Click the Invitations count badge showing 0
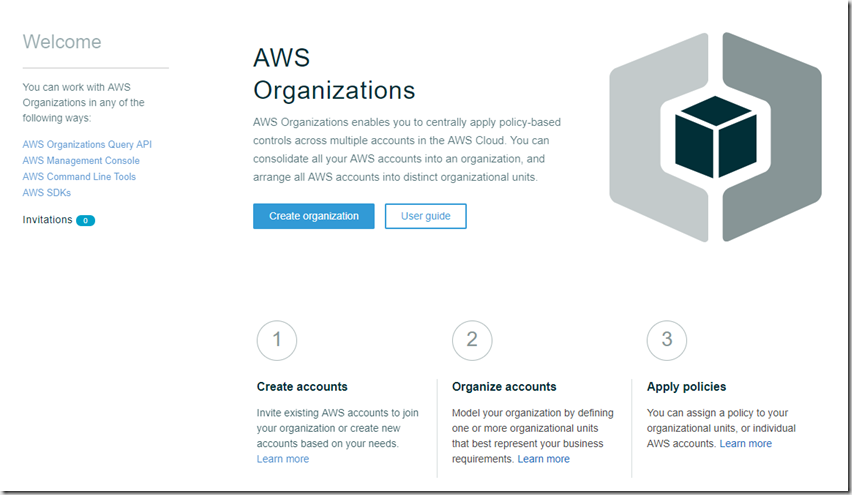 (85, 221)
